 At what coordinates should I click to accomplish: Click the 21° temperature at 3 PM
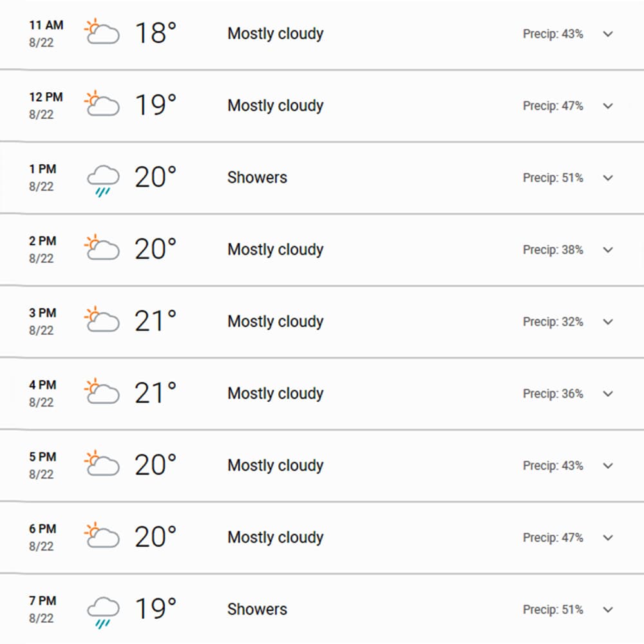tap(155, 321)
